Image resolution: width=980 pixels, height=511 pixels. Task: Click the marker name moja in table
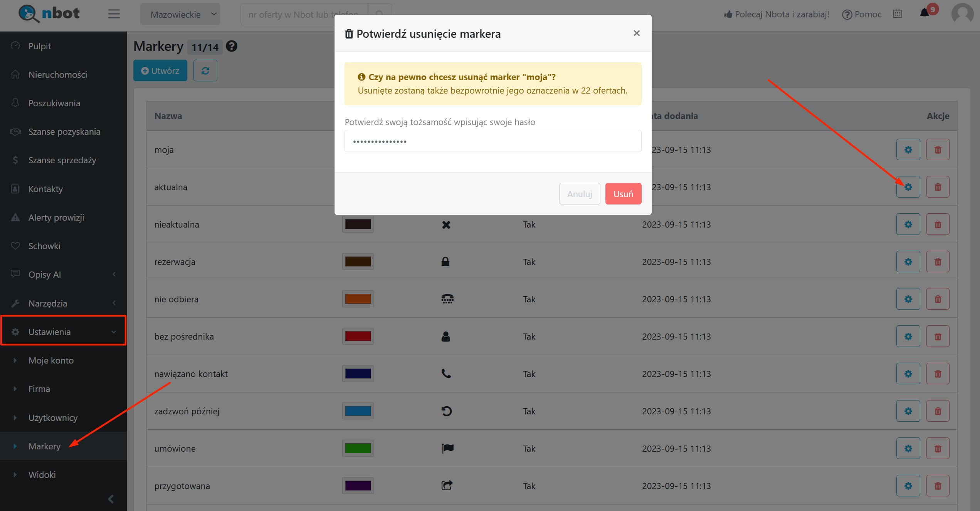coord(164,150)
